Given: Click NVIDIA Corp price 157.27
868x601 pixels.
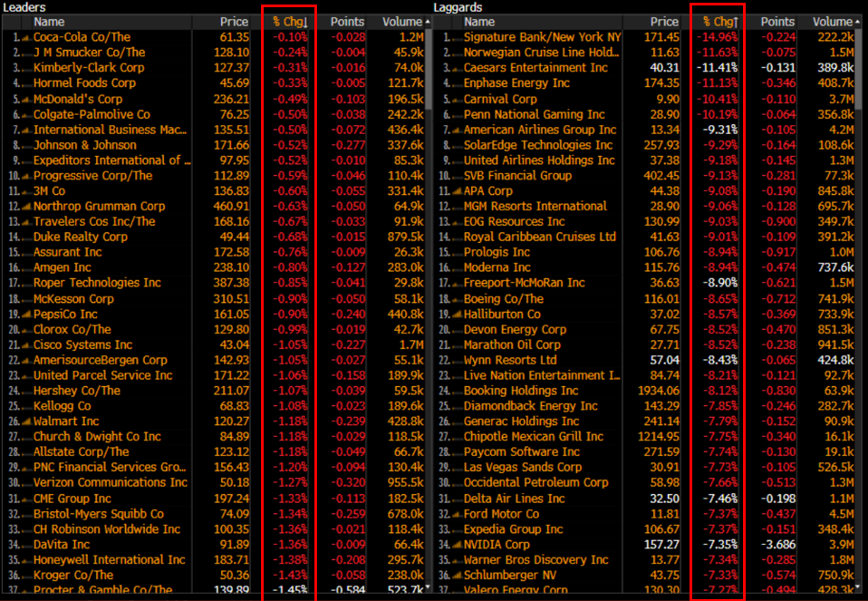Looking at the screenshot, I should click(662, 545).
